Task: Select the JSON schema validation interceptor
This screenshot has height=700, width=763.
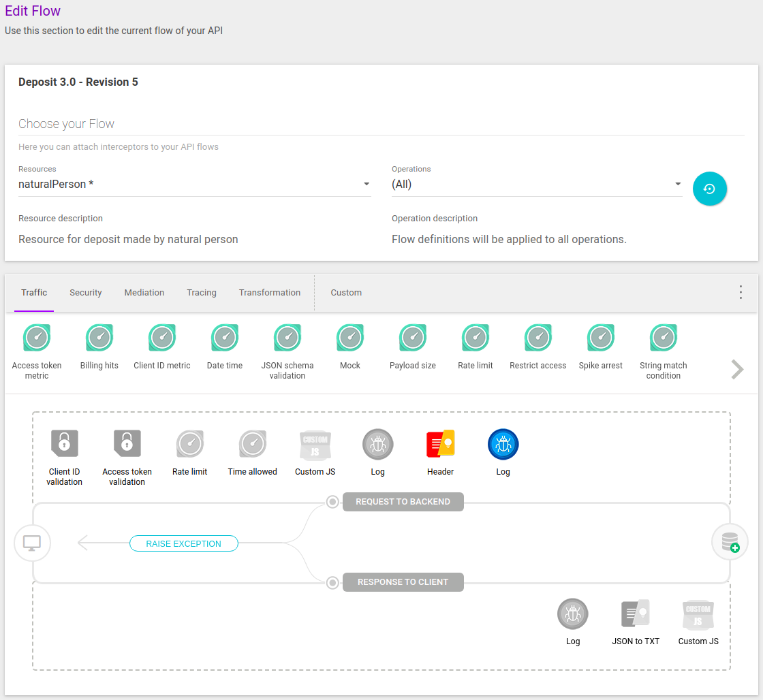Action: point(287,337)
